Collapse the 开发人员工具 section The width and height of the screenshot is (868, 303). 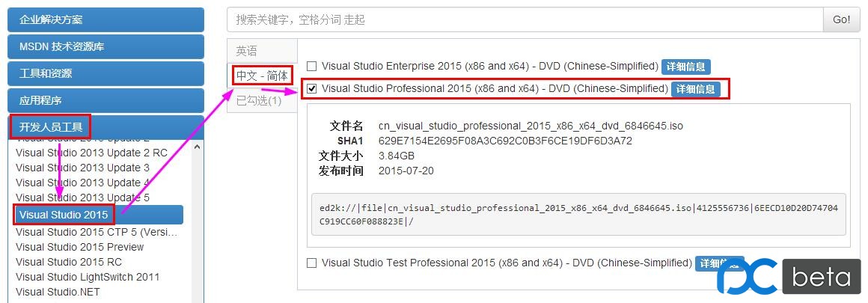[106, 127]
